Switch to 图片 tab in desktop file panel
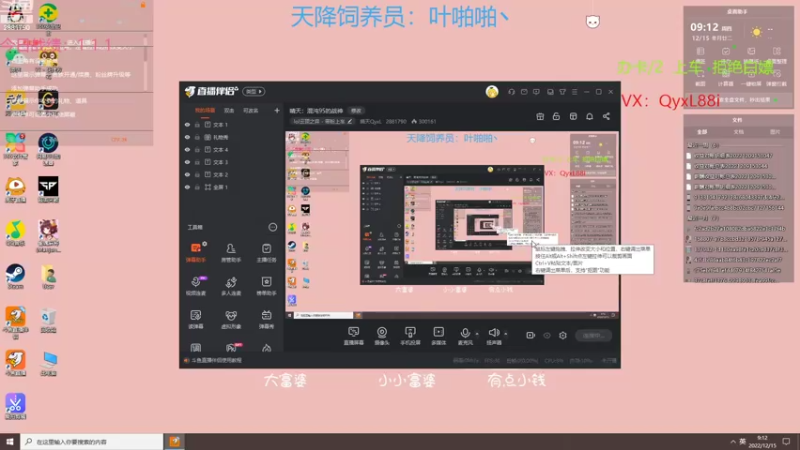Screen dimensions: 800x450 [775, 132]
